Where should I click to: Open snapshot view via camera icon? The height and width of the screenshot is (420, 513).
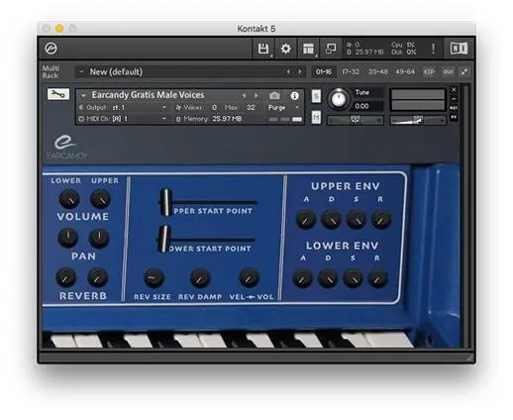274,96
